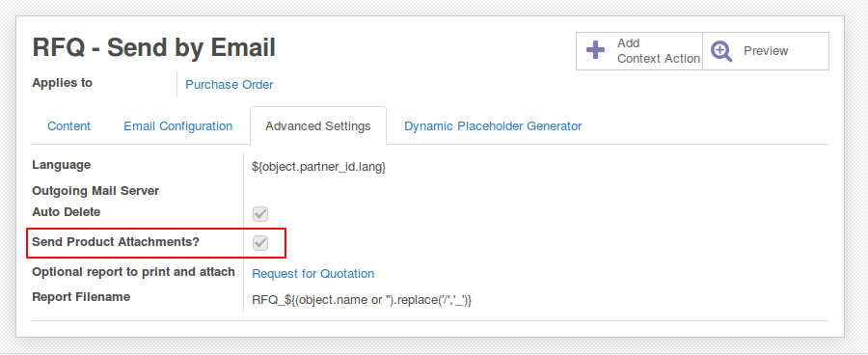Open the Dynamic Placeholder Generator tab
This screenshot has width=868, height=355.
(493, 126)
